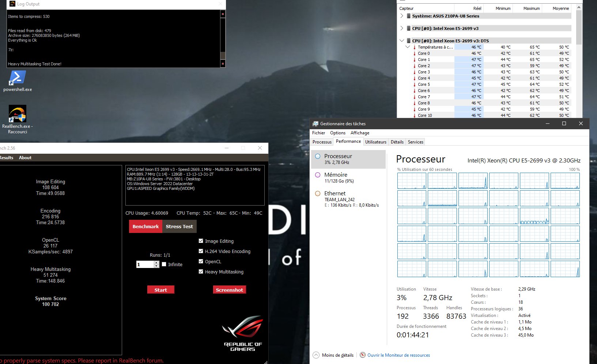Click the Task Manager title bar icon

pyautogui.click(x=315, y=124)
